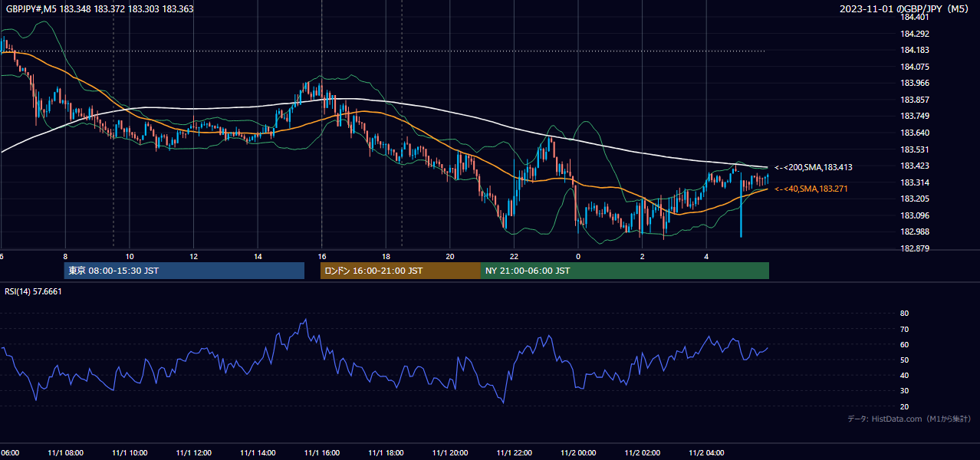Click the bottom time label 11/1 14:00
Screen dimensions: 980x460
pyautogui.click(x=258, y=453)
